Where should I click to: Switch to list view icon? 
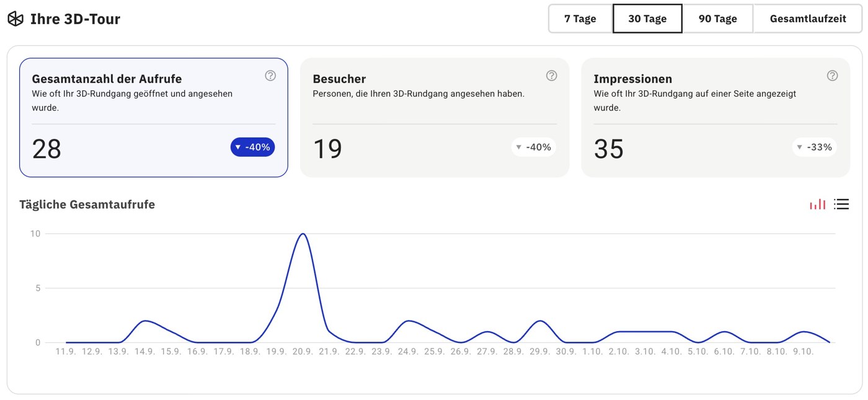click(841, 204)
